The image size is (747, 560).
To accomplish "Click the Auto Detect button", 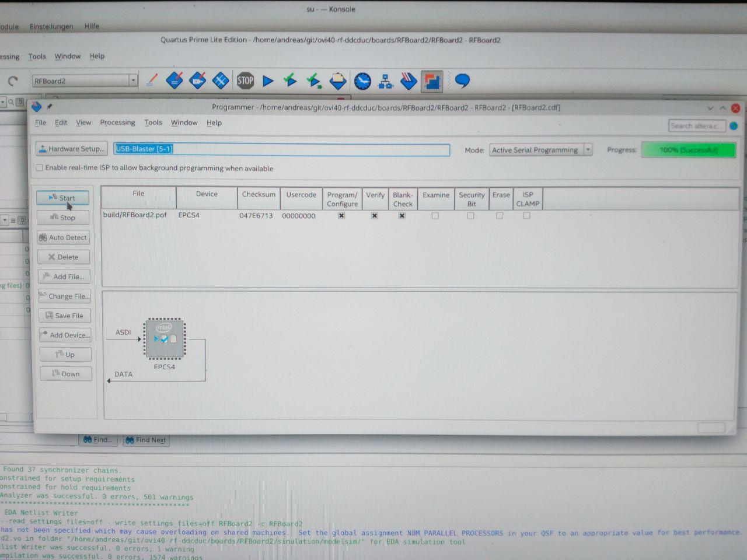I will (63, 237).
